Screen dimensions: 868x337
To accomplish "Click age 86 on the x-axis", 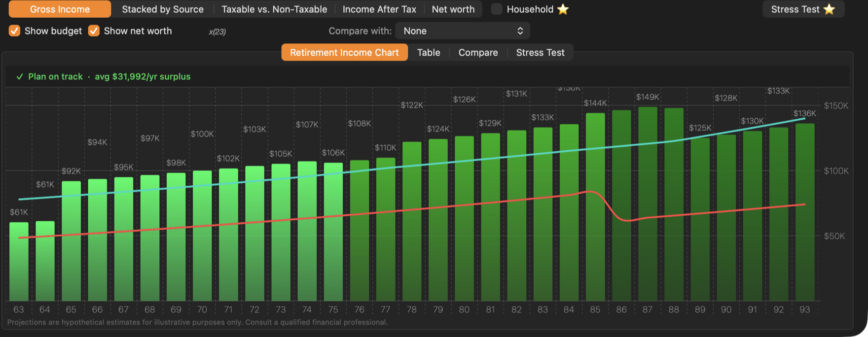I will point(621,309).
